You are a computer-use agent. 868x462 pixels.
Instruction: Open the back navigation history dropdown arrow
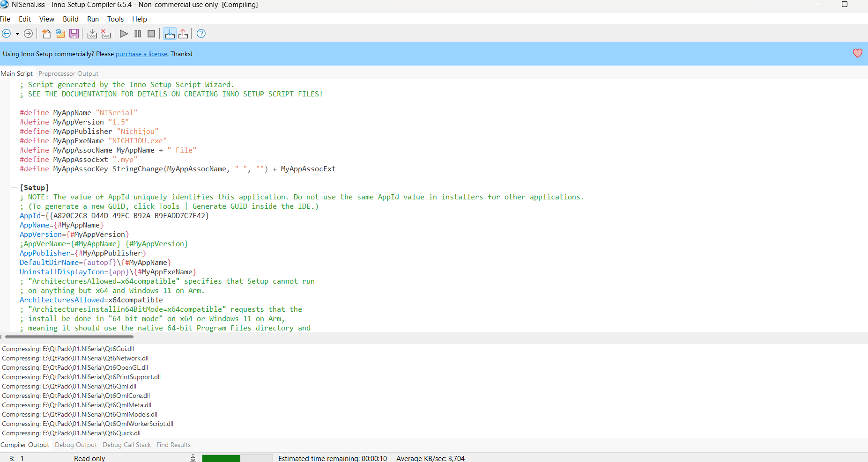17,34
